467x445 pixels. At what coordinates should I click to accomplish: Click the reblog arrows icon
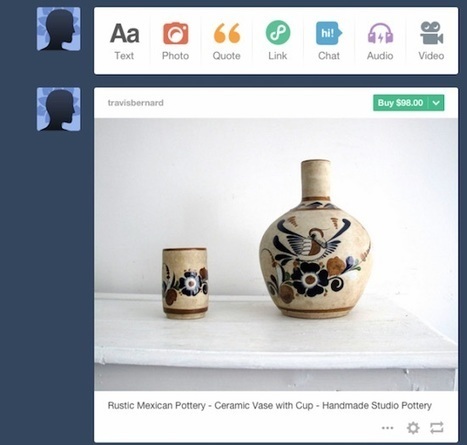click(437, 427)
